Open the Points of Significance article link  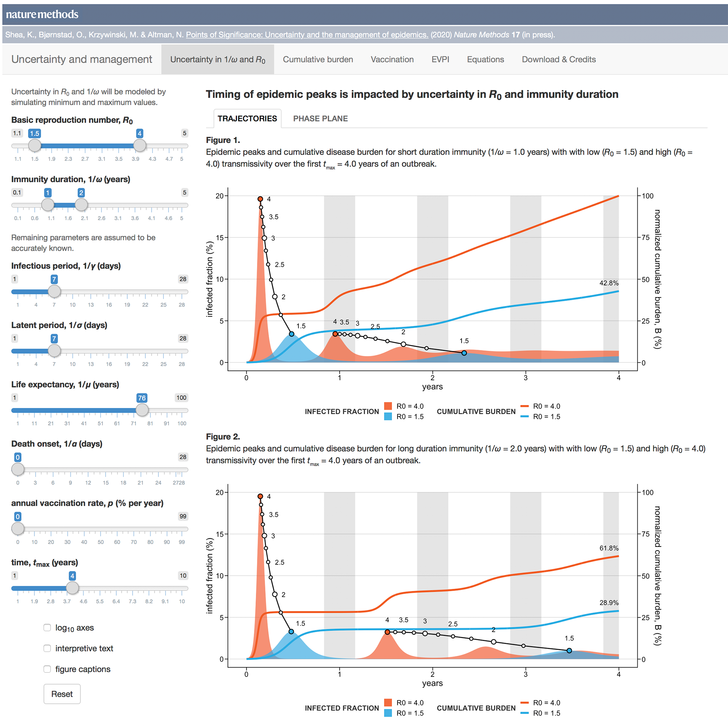click(307, 35)
